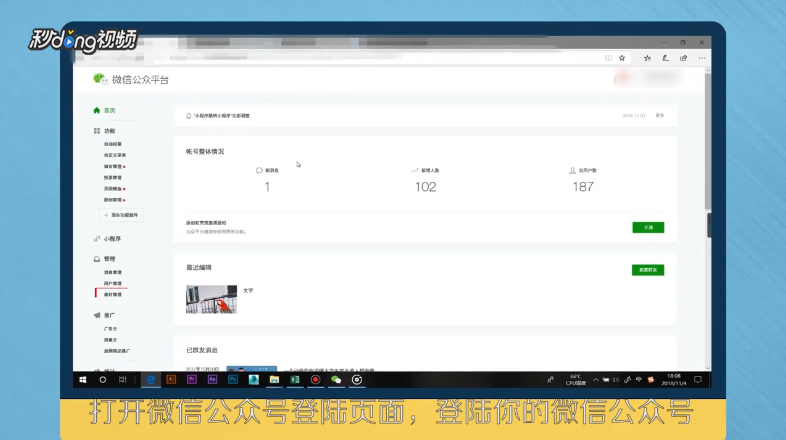Open the favorites hub icon
The height and width of the screenshot is (440, 786).
pyautogui.click(x=647, y=58)
